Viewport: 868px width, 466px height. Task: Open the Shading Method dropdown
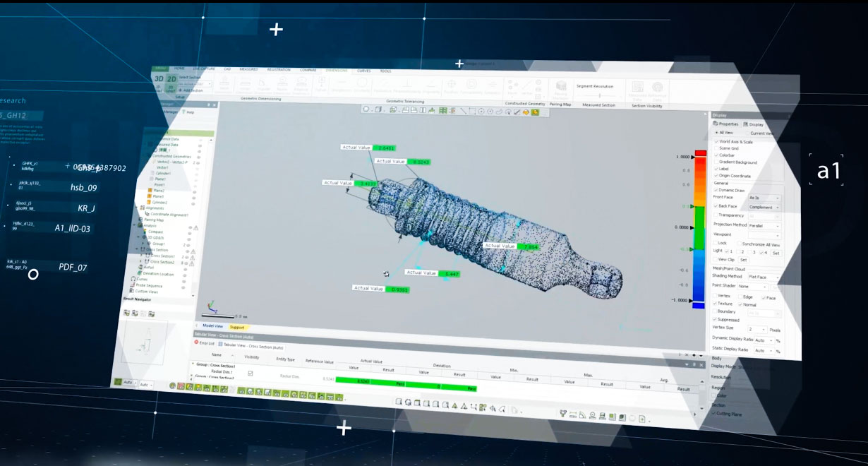coord(766,277)
